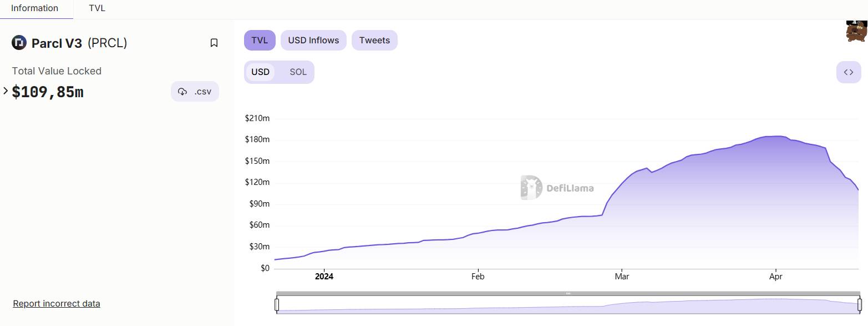Screen dimensions: 868x326
Task: Click the $30m axis label
Action: coord(259,247)
